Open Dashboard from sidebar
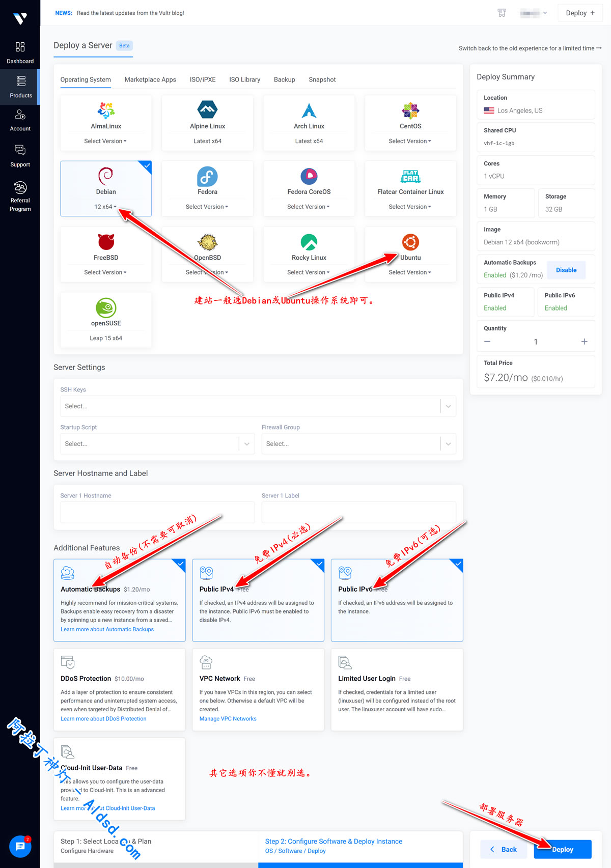Screen dimensions: 611x868 coord(20,53)
